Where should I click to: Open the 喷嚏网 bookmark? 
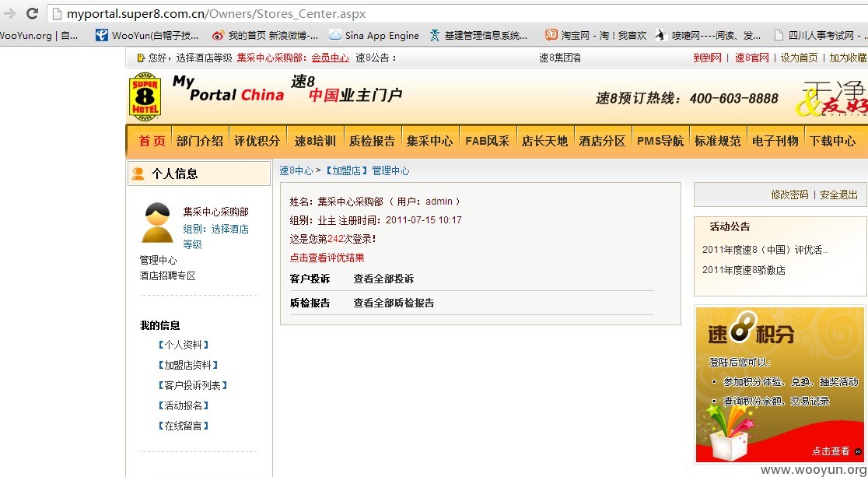pos(709,36)
